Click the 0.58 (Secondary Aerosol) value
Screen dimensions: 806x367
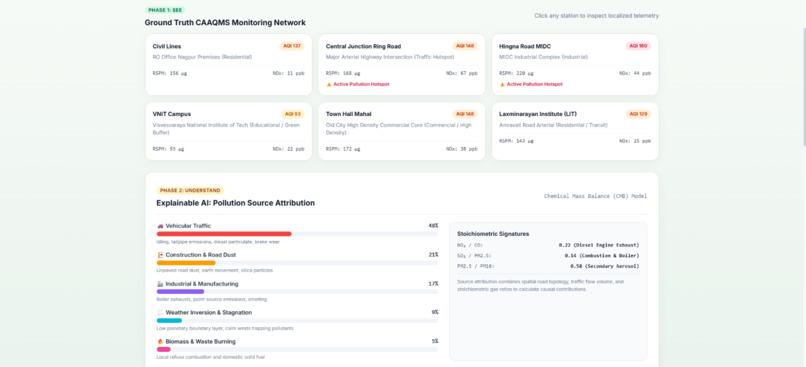pos(604,266)
